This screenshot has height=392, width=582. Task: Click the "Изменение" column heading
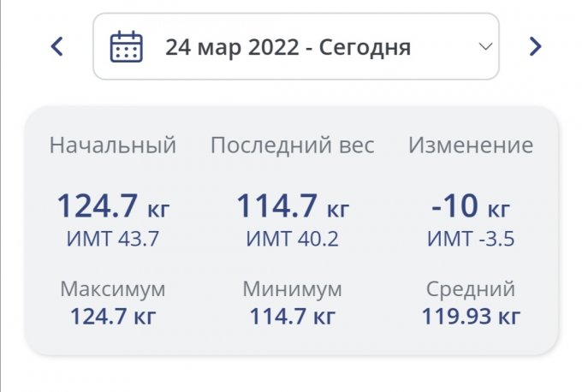(471, 146)
